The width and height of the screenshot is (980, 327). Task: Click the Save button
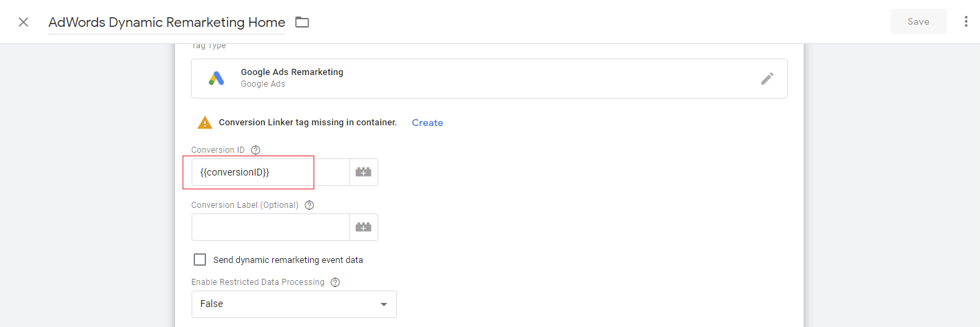coord(918,22)
